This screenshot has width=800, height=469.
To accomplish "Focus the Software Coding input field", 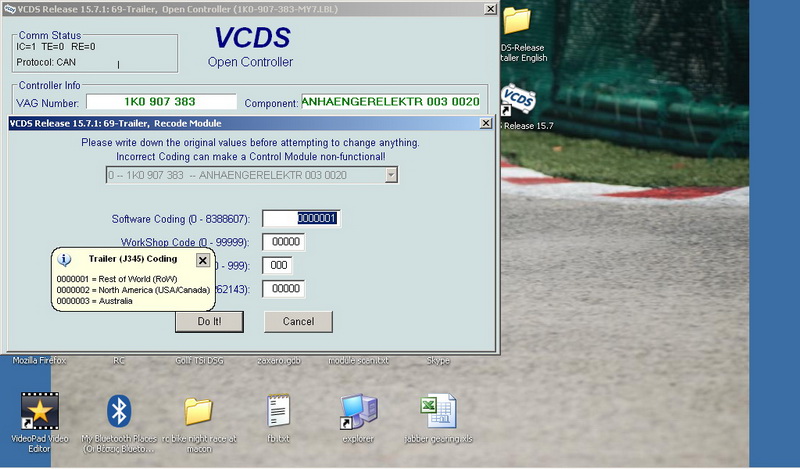I will click(301, 218).
